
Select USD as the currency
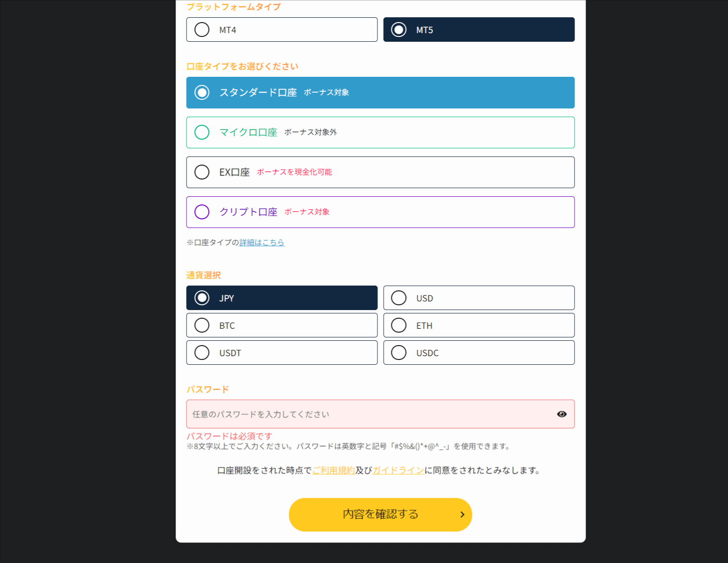coord(478,298)
